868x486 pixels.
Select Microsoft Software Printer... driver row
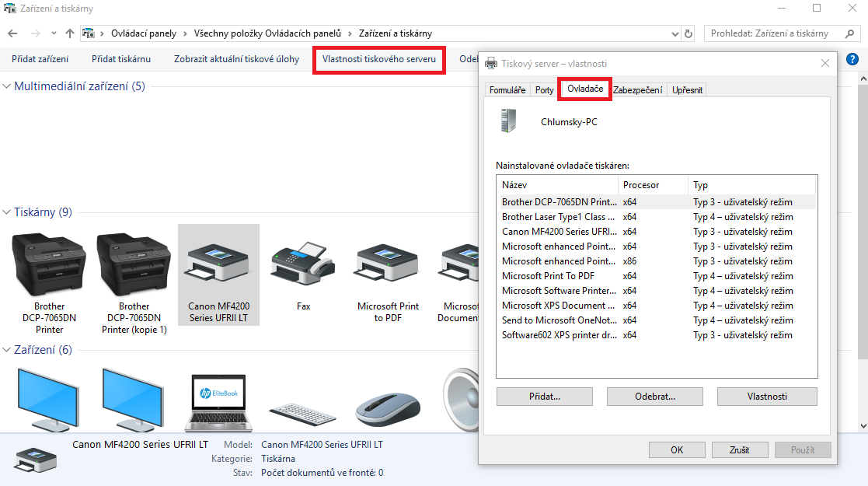[657, 290]
